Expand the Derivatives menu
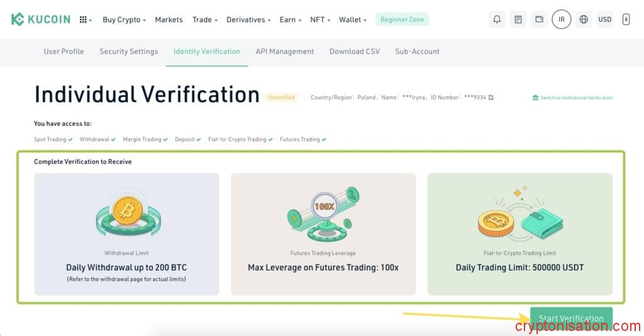 point(248,20)
